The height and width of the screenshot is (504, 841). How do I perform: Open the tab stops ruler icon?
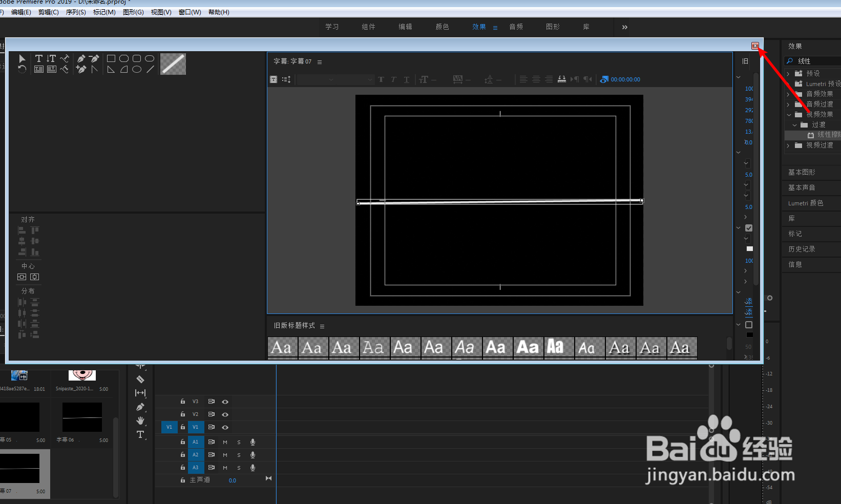coord(562,79)
